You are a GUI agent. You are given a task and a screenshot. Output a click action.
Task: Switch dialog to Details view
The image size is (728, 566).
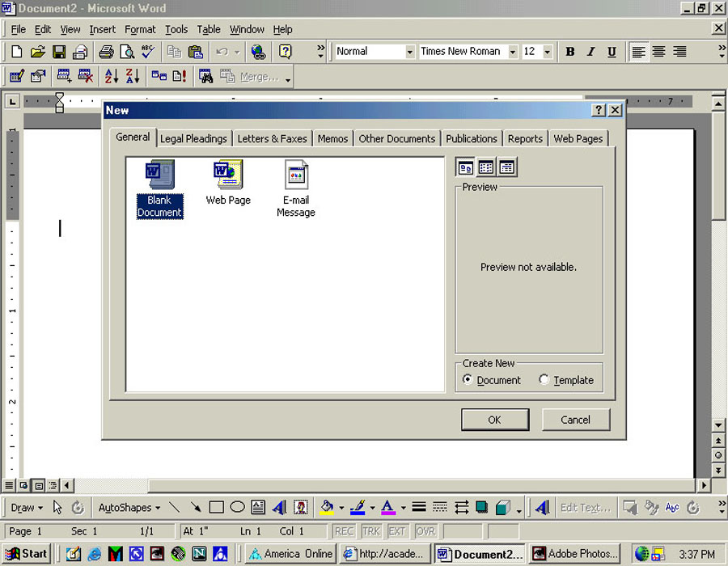point(506,168)
